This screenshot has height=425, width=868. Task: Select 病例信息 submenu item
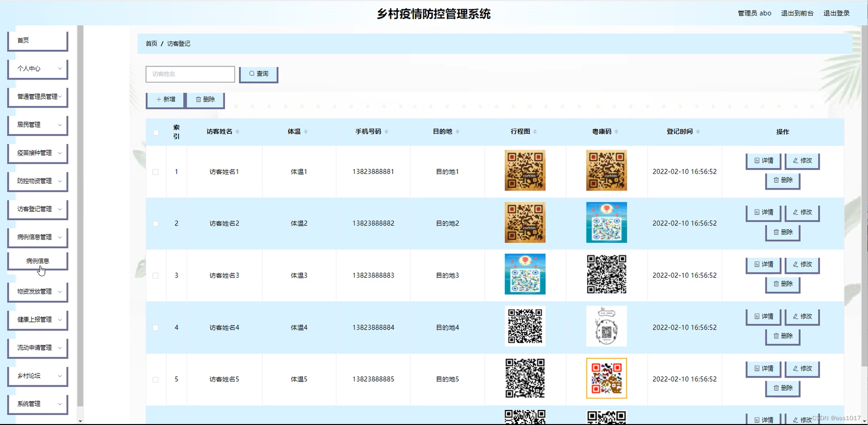tap(37, 261)
